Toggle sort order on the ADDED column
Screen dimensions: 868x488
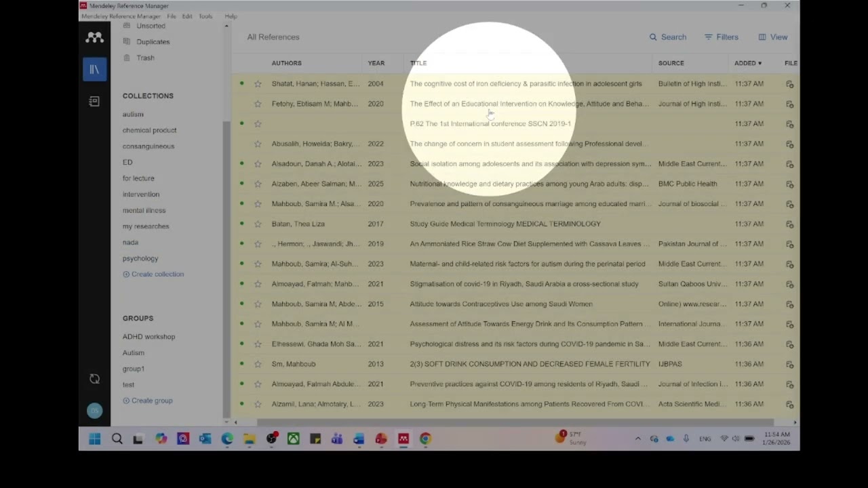(748, 63)
